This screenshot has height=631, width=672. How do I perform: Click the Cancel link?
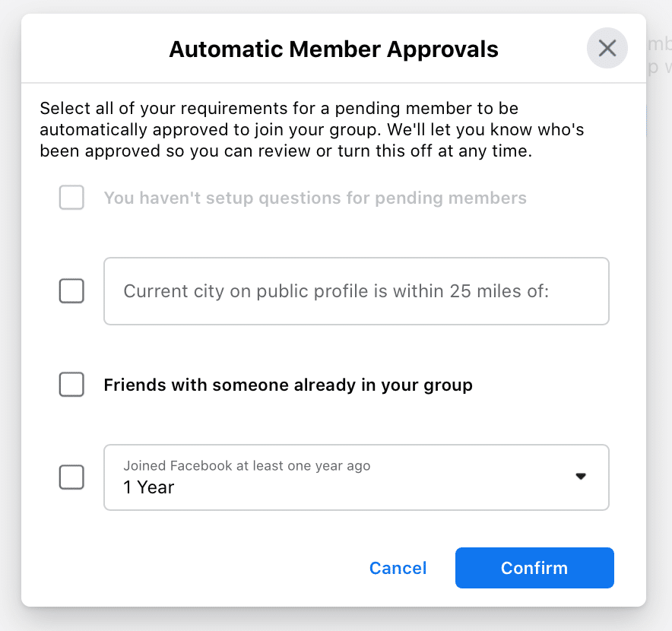[x=398, y=568]
